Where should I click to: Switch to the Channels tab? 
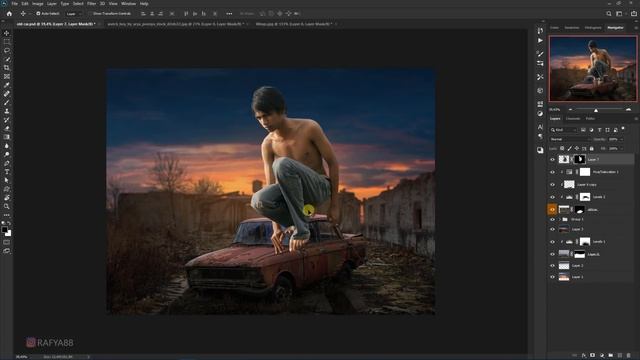(573, 119)
